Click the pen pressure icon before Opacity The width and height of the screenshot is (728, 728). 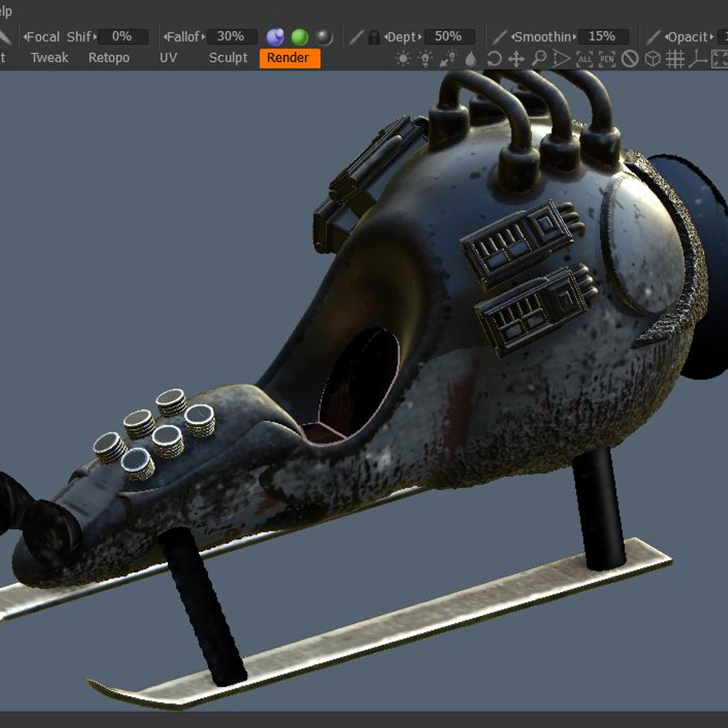(x=653, y=37)
